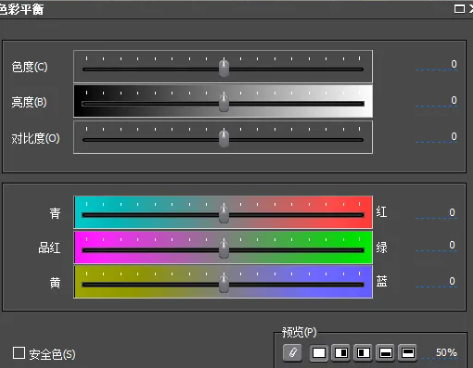
Task: Click the yellow-blue (黄/蓝) slider handle
Action: pyautogui.click(x=224, y=283)
